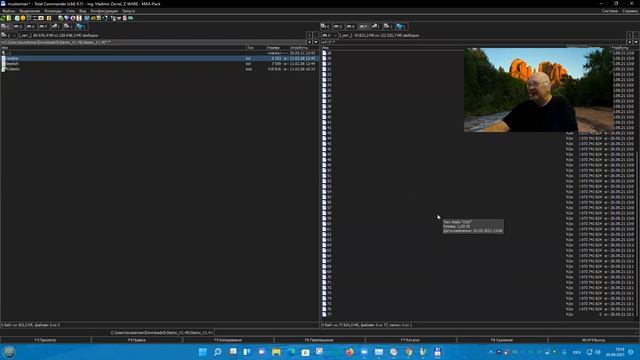Sort left panel by Размер column
The image size is (640, 360).
coord(277,48)
